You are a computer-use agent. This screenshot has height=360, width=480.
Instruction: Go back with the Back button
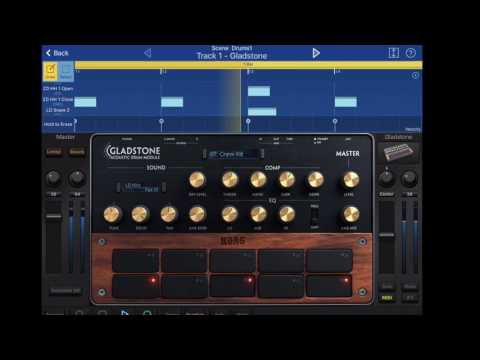tap(57, 53)
